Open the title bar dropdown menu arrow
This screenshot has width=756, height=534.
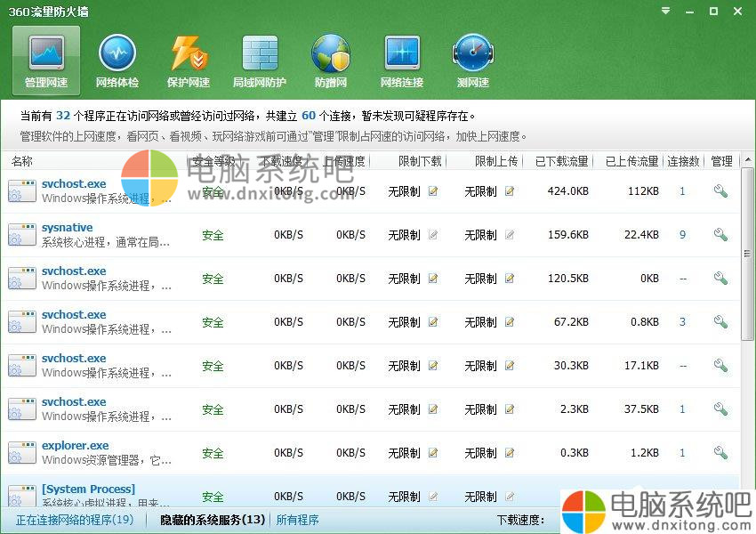(666, 11)
